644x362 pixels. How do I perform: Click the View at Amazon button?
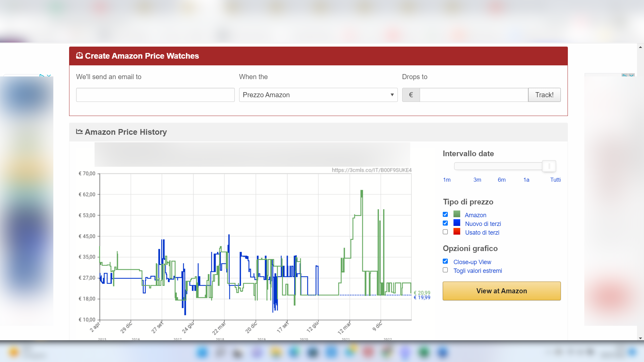pos(501,291)
